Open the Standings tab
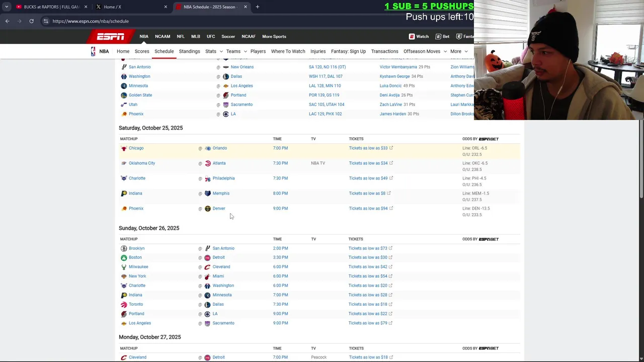 [x=190, y=51]
